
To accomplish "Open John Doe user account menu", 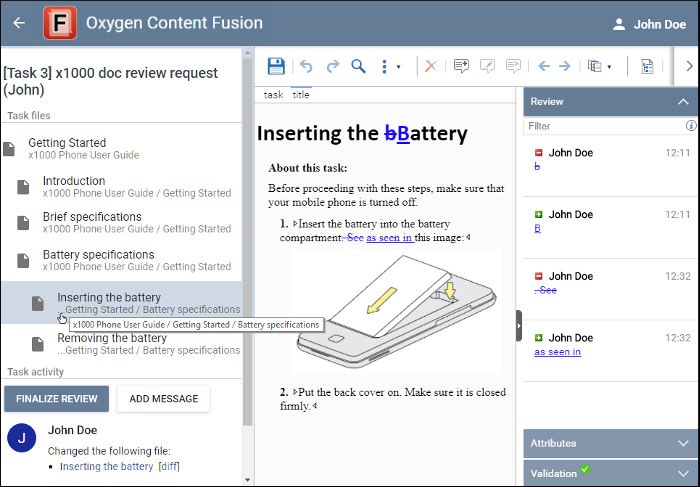I will [x=649, y=24].
